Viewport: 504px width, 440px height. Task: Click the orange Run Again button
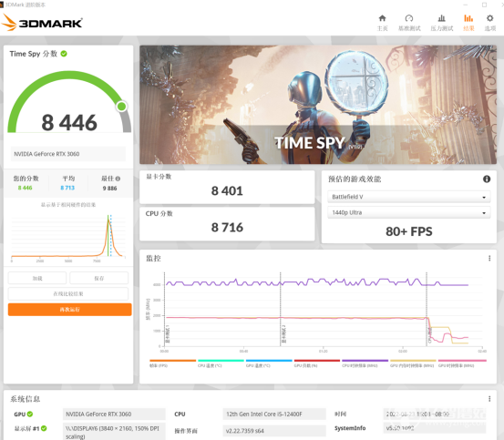pyautogui.click(x=70, y=310)
